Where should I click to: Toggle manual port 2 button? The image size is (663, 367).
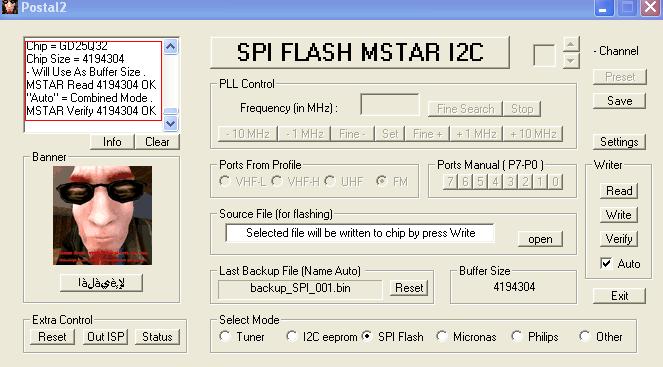(525, 182)
